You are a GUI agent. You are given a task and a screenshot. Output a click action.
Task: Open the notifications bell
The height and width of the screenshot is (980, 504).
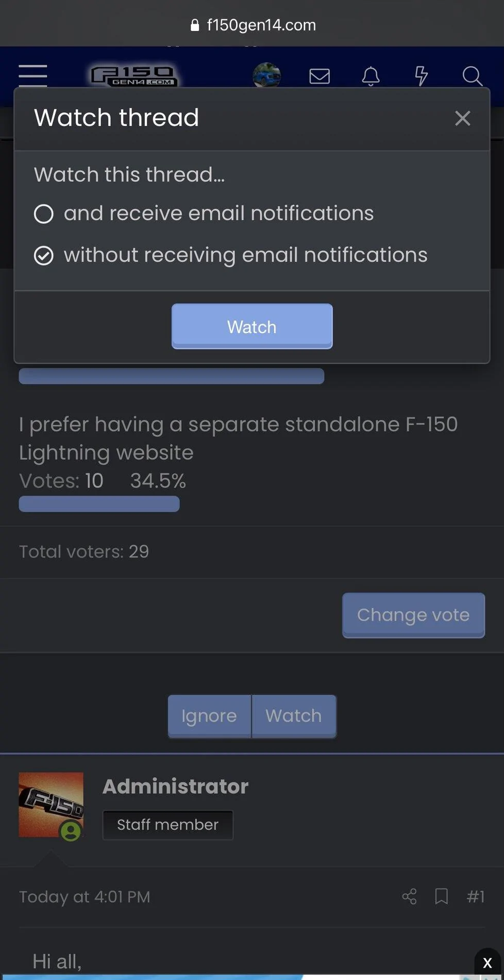[371, 76]
